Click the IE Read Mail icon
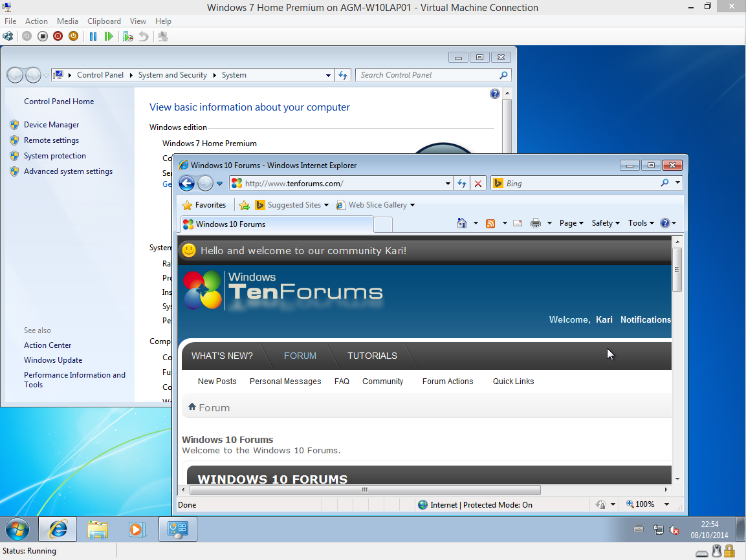This screenshot has height=560, width=746. (x=518, y=224)
